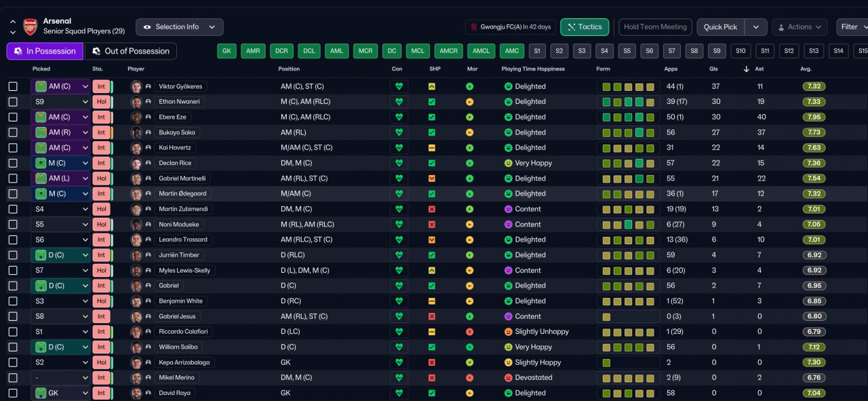The height and width of the screenshot is (401, 868).
Task: Click David Raya player portrait
Action: pyautogui.click(x=136, y=393)
